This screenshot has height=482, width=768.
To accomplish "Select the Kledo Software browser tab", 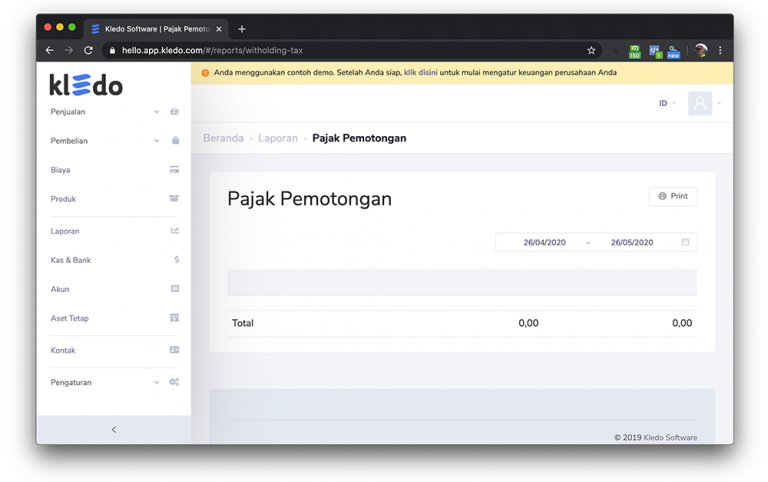I will [156, 29].
